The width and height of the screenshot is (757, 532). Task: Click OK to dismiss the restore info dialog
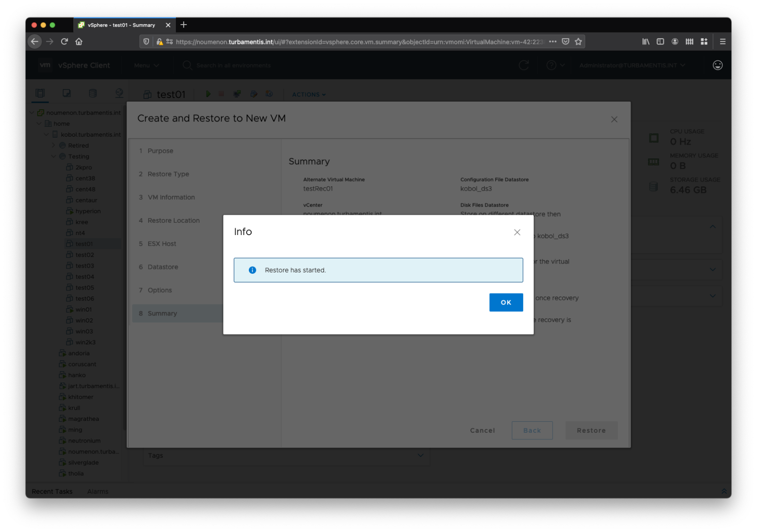(506, 302)
